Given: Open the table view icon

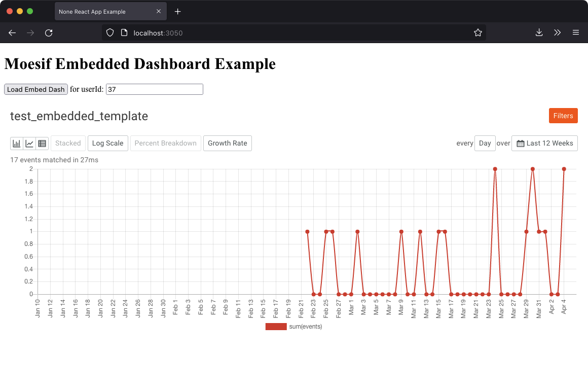Looking at the screenshot, I should 42,143.
